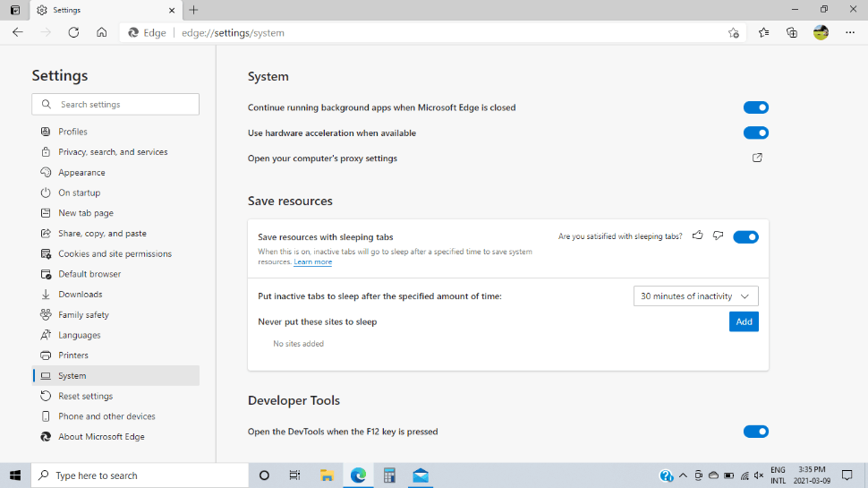Toggle background apps when Edge is closed

click(x=755, y=107)
